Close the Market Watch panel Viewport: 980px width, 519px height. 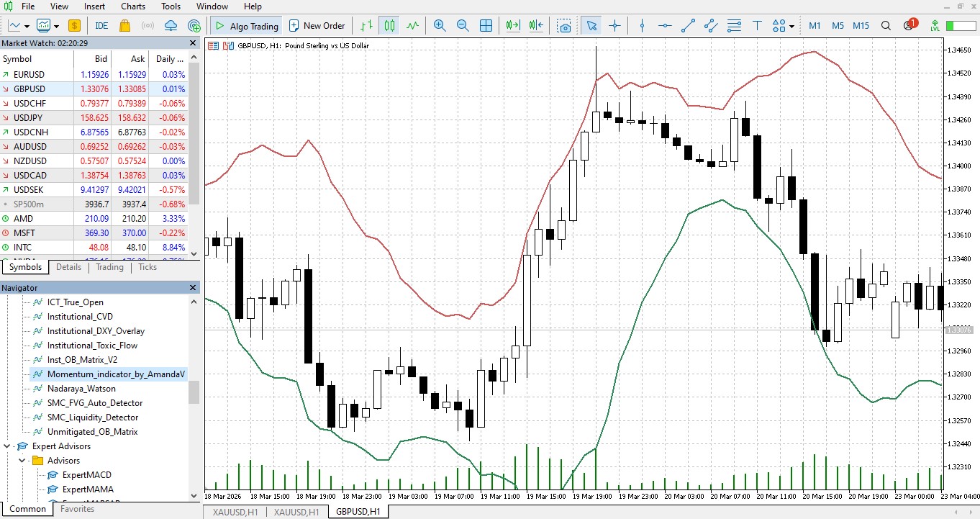click(x=193, y=43)
